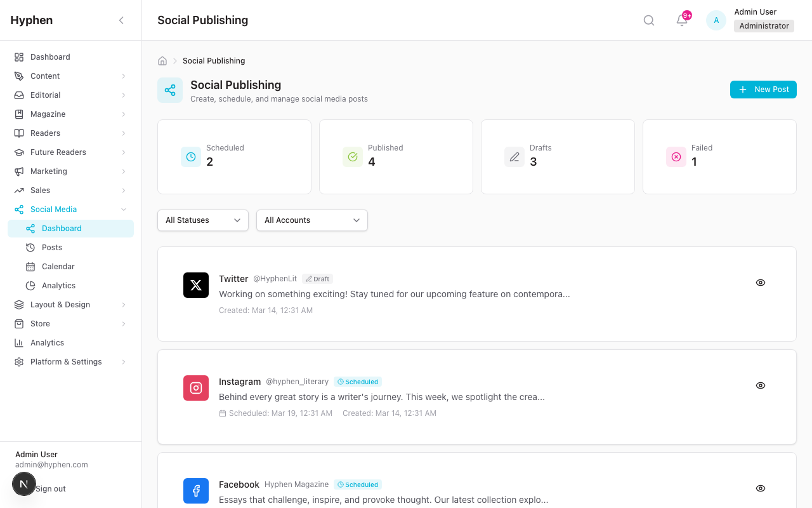Image resolution: width=812 pixels, height=508 pixels.
Task: Click the Instagram icon on the scheduled post
Action: pos(196,388)
